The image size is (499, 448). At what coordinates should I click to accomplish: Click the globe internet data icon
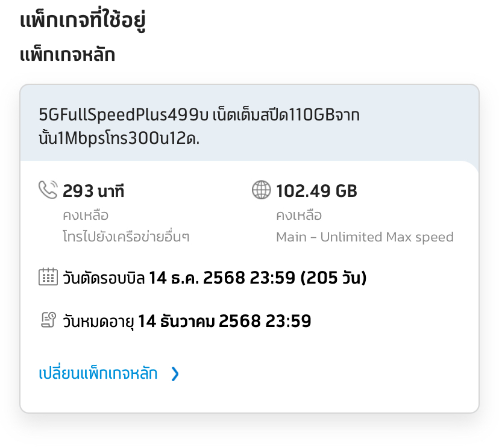coord(262,190)
